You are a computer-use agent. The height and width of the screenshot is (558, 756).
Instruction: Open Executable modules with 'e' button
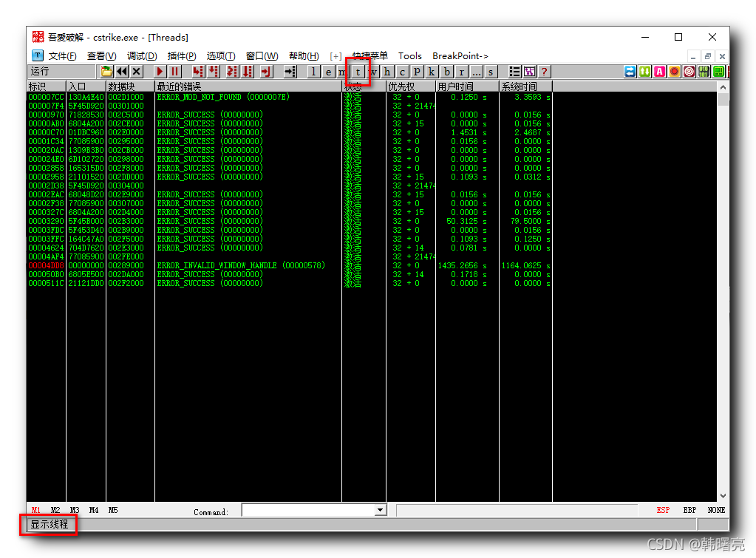[x=328, y=72]
